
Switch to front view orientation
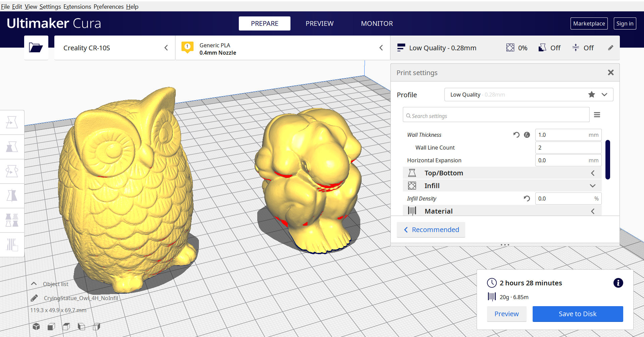coord(51,326)
